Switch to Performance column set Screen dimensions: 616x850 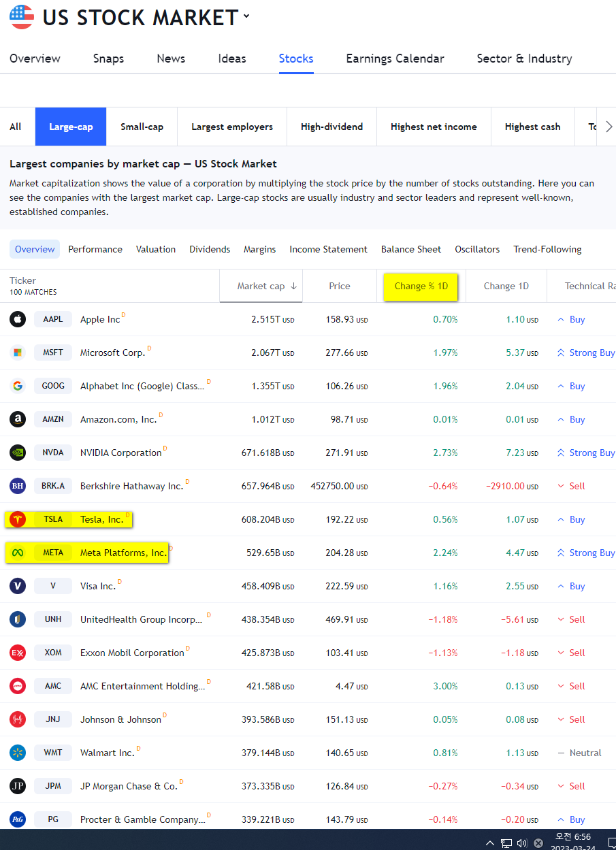point(95,249)
